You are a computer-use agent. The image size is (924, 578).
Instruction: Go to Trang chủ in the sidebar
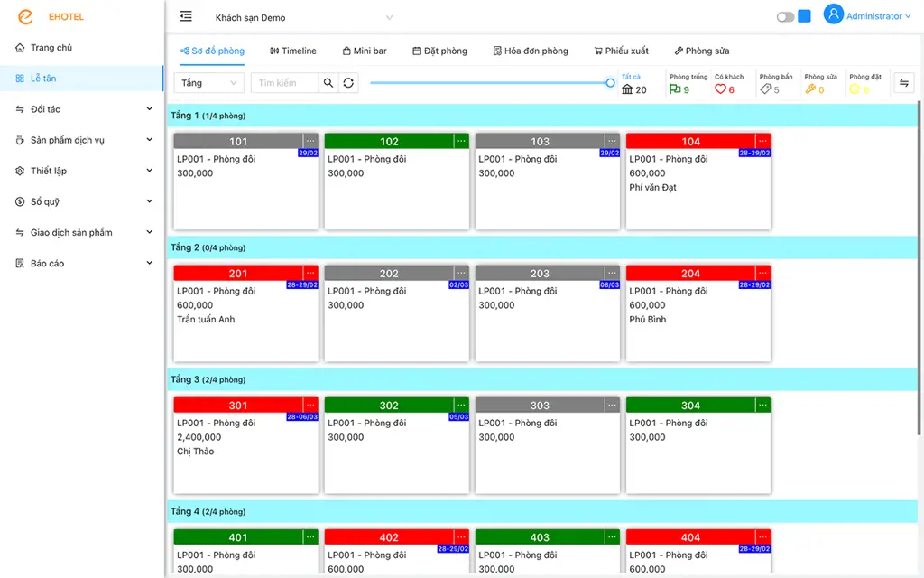[x=82, y=47]
